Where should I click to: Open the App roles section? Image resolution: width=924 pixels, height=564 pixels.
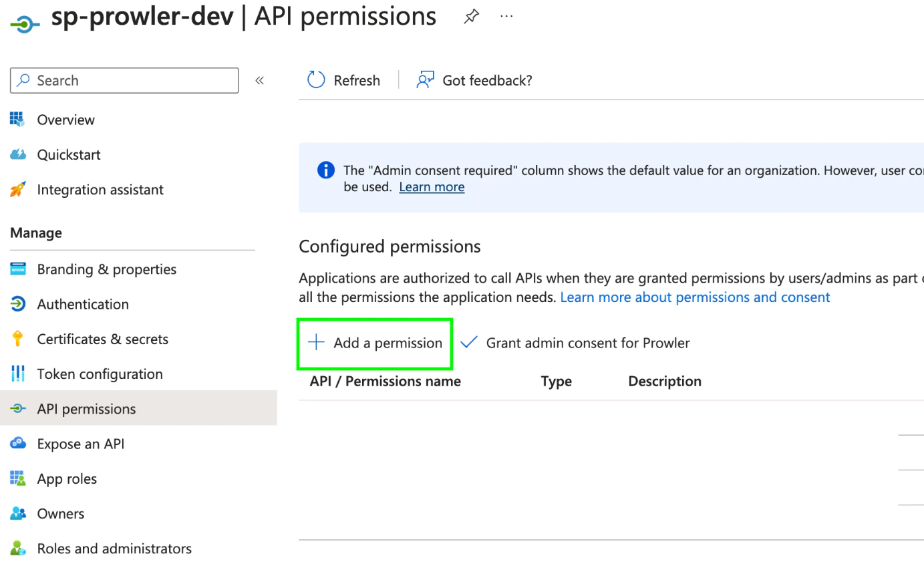click(x=67, y=478)
